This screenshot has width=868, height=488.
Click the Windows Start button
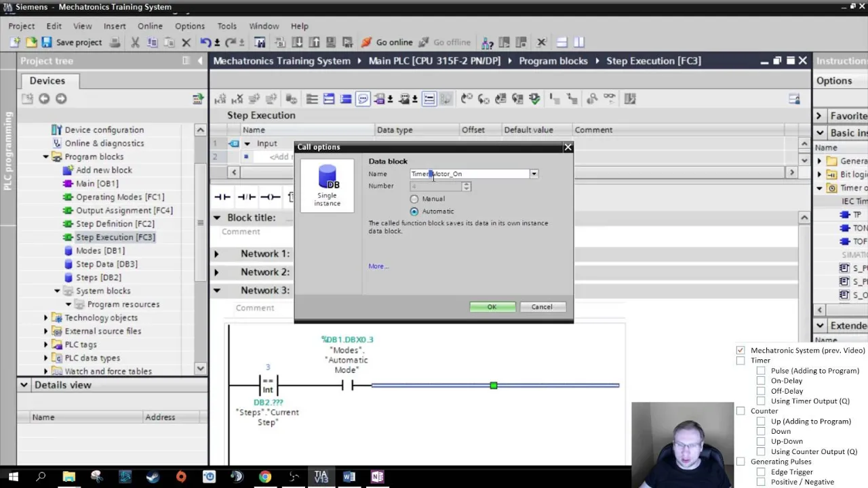point(14,476)
